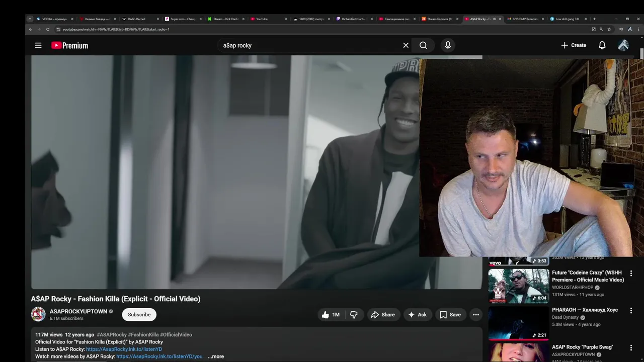Switch to the NYS DMV Reservation tab

525,19
